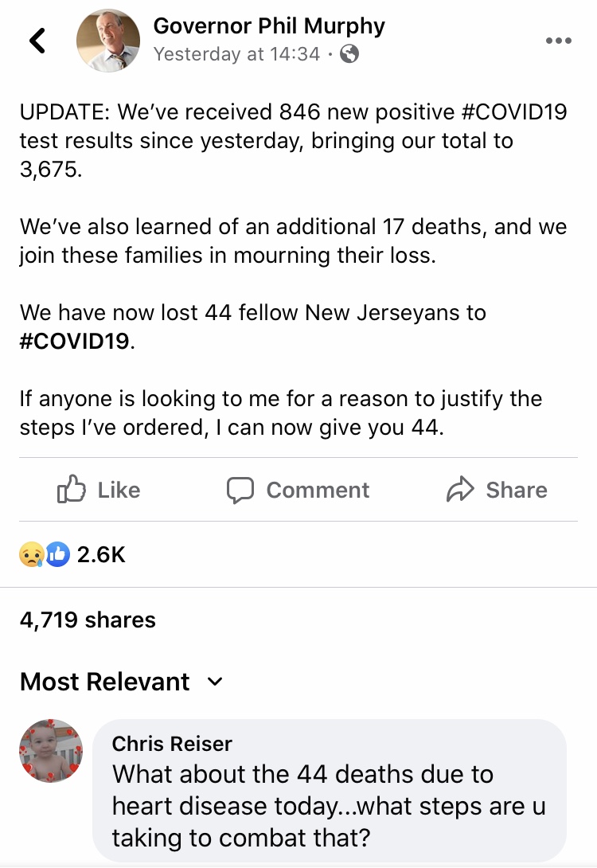The width and height of the screenshot is (597, 868).
Task: Go back using the left arrow
Action: [x=37, y=41]
